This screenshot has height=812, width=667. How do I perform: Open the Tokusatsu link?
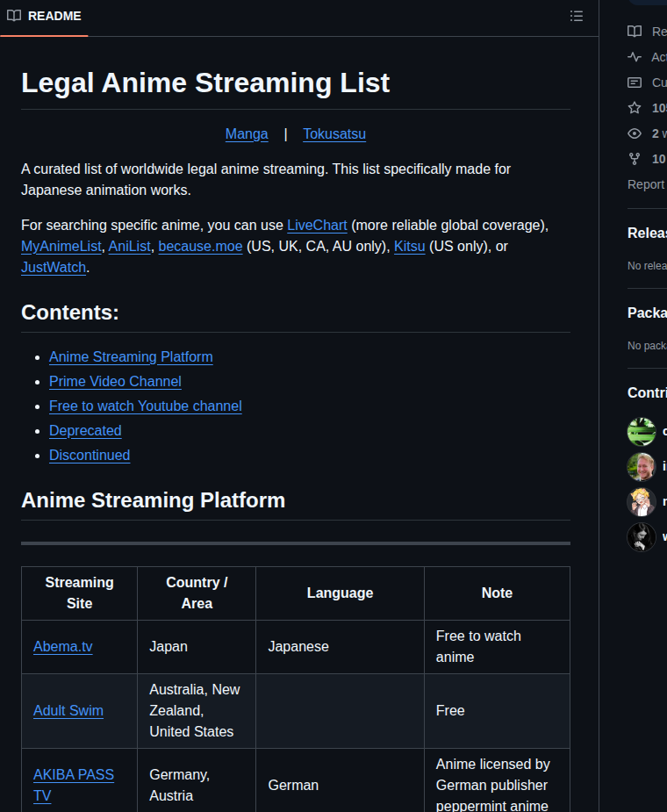click(x=334, y=134)
